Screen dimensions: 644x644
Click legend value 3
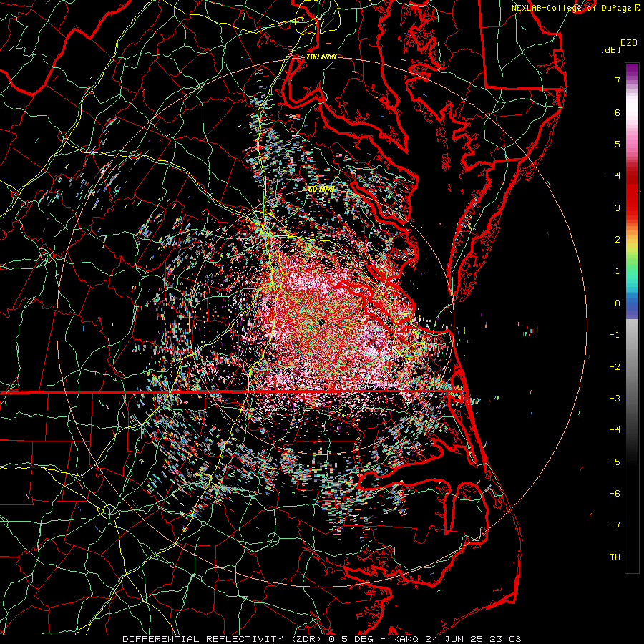618,208
